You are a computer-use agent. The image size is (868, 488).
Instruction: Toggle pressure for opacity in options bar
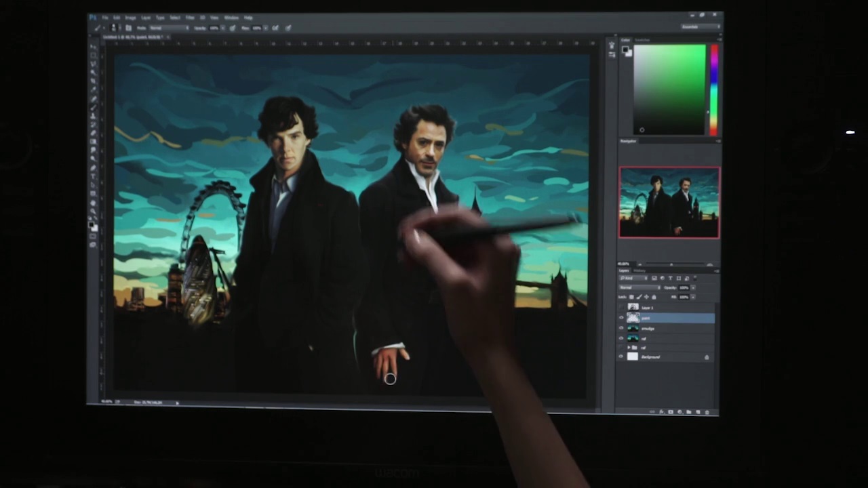click(233, 28)
